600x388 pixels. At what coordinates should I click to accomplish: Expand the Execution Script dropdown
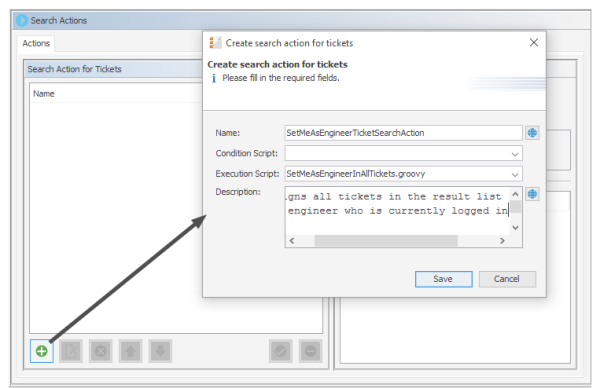tap(515, 174)
